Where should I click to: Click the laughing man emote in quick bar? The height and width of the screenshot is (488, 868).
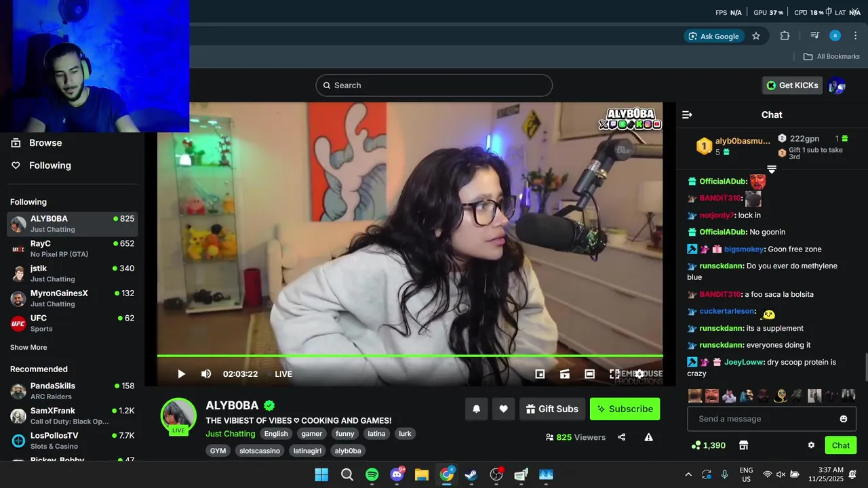(x=712, y=396)
